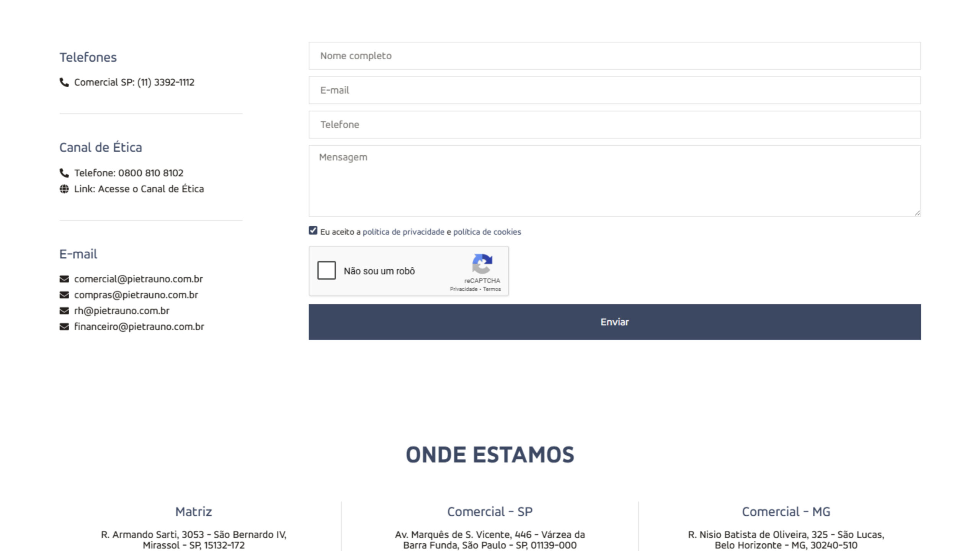Open reCAPTCHA Termos link
Image resolution: width=980 pixels, height=551 pixels.
pyautogui.click(x=492, y=289)
